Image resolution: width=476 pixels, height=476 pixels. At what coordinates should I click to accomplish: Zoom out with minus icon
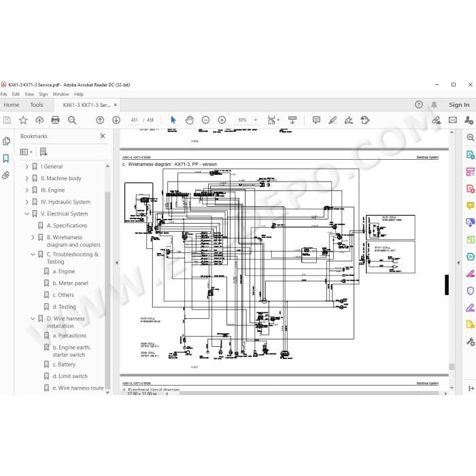(x=205, y=120)
